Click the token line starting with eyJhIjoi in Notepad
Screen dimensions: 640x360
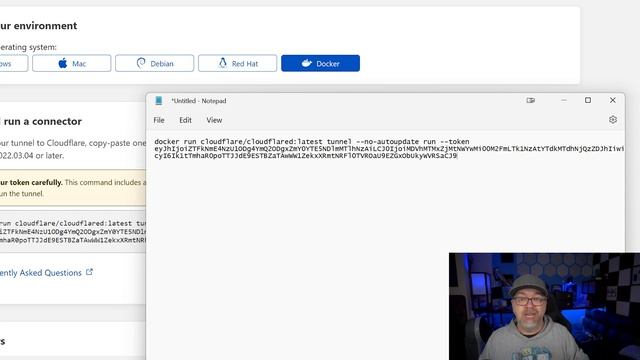(389, 149)
